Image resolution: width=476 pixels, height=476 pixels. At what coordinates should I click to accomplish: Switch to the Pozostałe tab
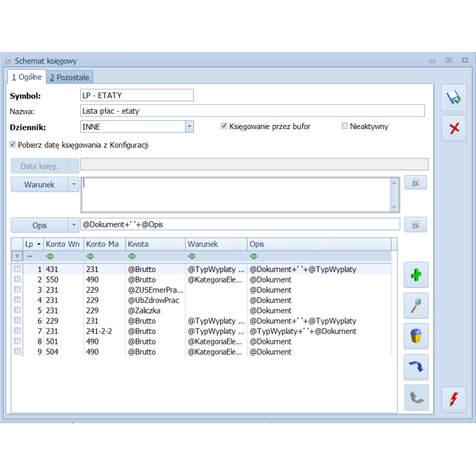[x=70, y=77]
